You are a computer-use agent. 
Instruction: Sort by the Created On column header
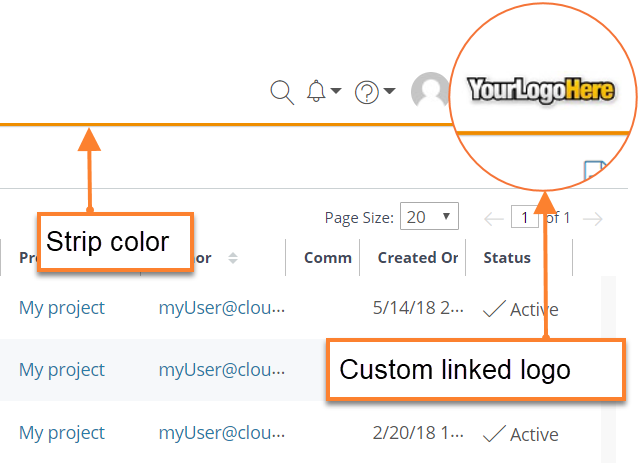(418, 258)
